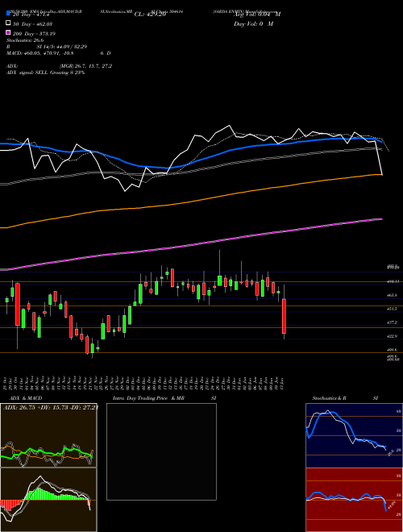Open the blue Stochastics mini chart
403x532 pixels.
coord(354,435)
